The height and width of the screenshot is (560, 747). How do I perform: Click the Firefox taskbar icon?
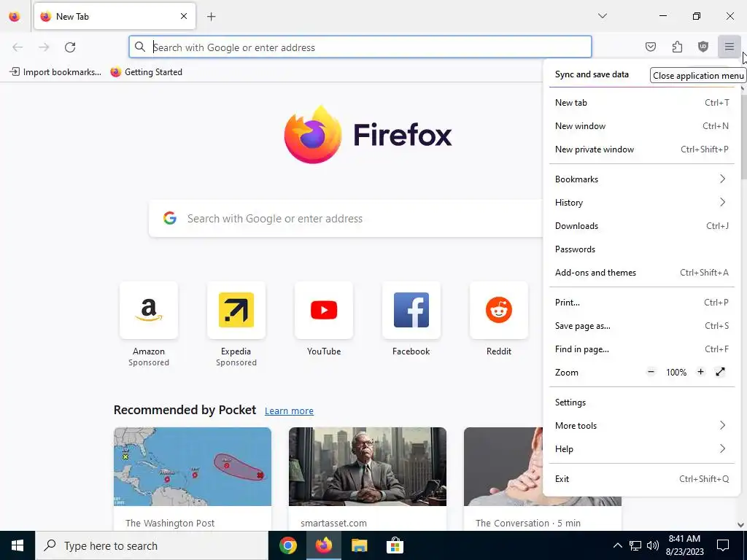(323, 545)
